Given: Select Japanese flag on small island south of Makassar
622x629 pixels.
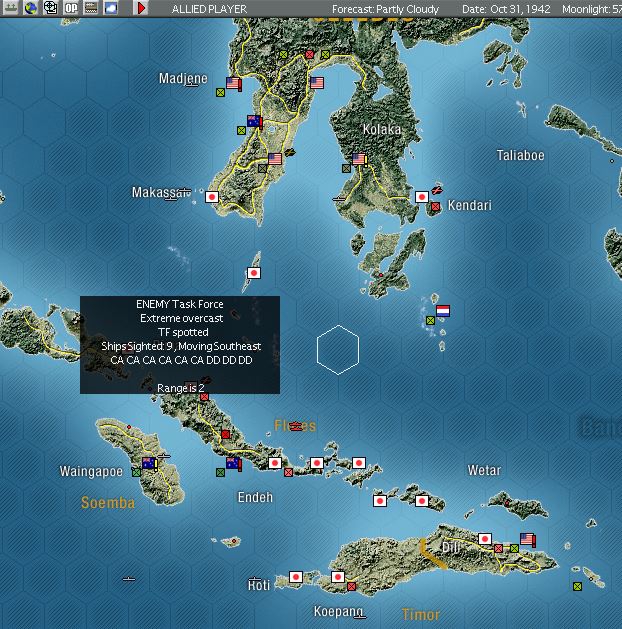Looking at the screenshot, I should (x=254, y=273).
